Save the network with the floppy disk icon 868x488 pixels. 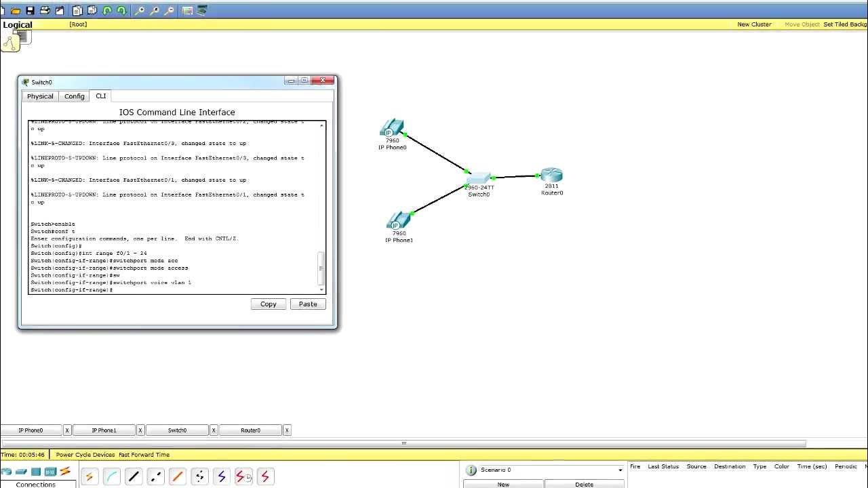pos(30,11)
